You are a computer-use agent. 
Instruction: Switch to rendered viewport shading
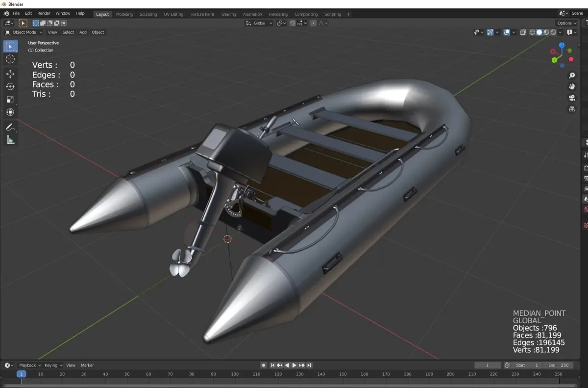pos(553,32)
